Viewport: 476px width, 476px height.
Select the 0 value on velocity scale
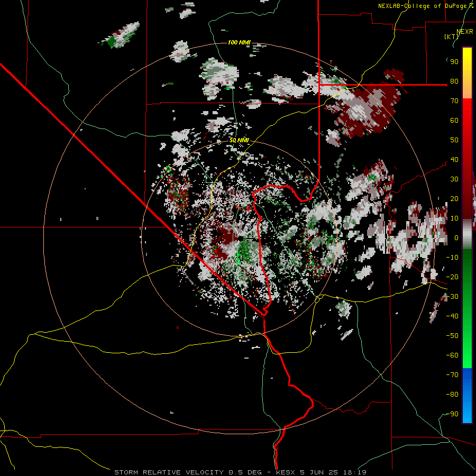pyautogui.click(x=456, y=237)
